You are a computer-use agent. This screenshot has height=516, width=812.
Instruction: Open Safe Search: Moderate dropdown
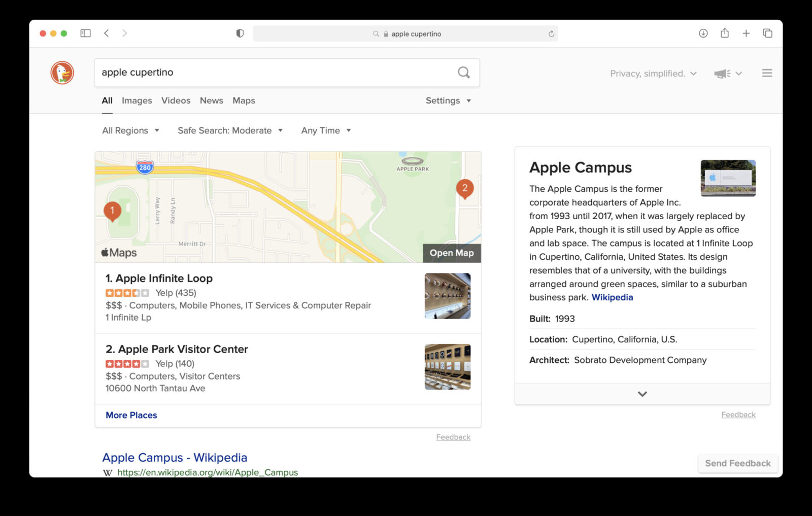[x=230, y=130]
